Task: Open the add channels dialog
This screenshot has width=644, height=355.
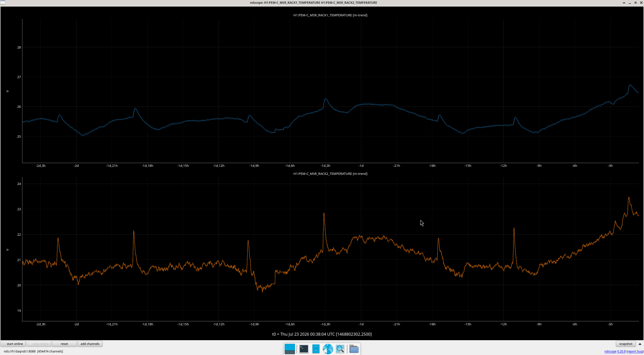Action: (90, 344)
